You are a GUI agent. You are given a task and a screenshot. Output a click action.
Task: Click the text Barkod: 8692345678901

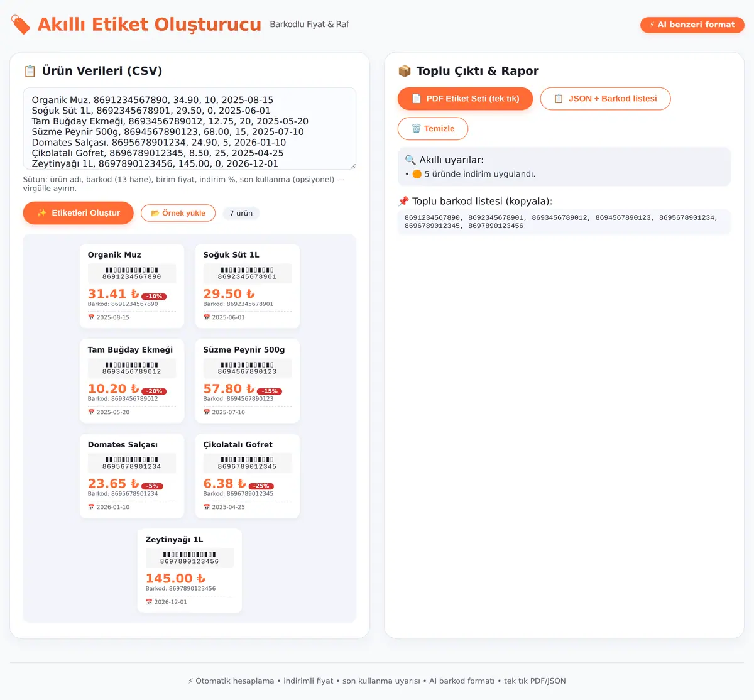239,304
